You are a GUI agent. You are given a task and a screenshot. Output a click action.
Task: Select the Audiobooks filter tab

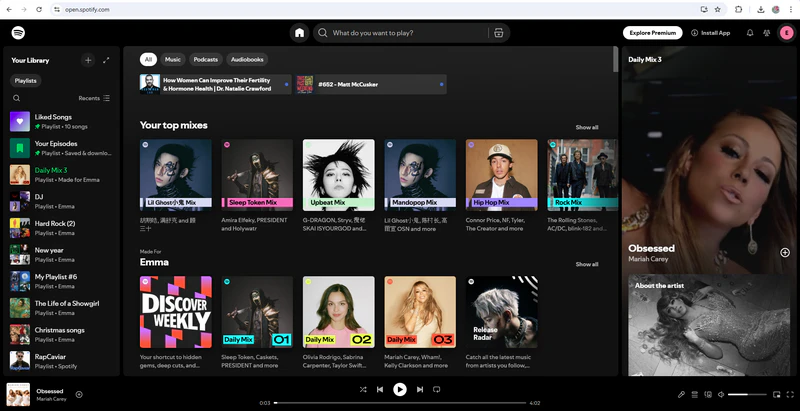(247, 60)
